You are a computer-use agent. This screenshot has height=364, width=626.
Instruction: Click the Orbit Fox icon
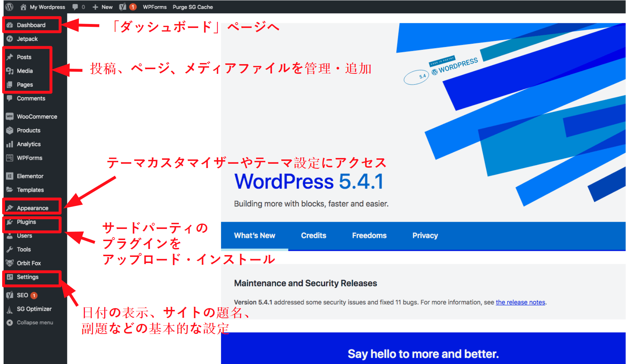click(x=10, y=263)
